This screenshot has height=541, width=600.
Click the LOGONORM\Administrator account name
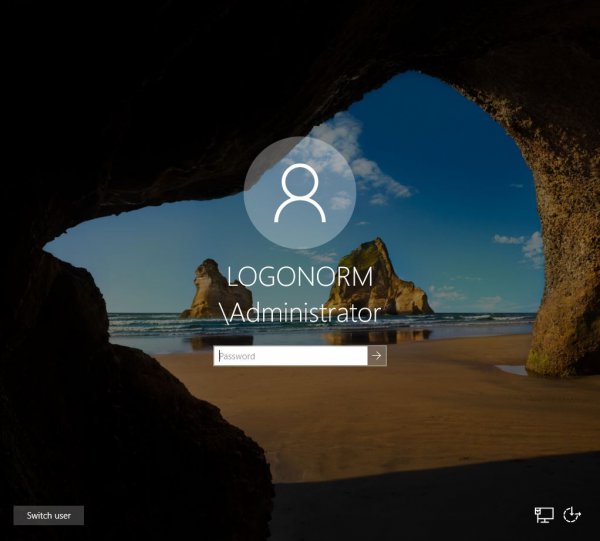[x=300, y=295]
